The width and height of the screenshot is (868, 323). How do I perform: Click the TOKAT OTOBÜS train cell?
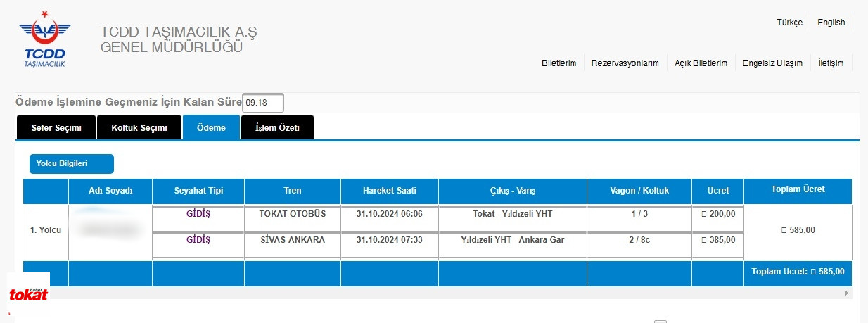point(293,214)
